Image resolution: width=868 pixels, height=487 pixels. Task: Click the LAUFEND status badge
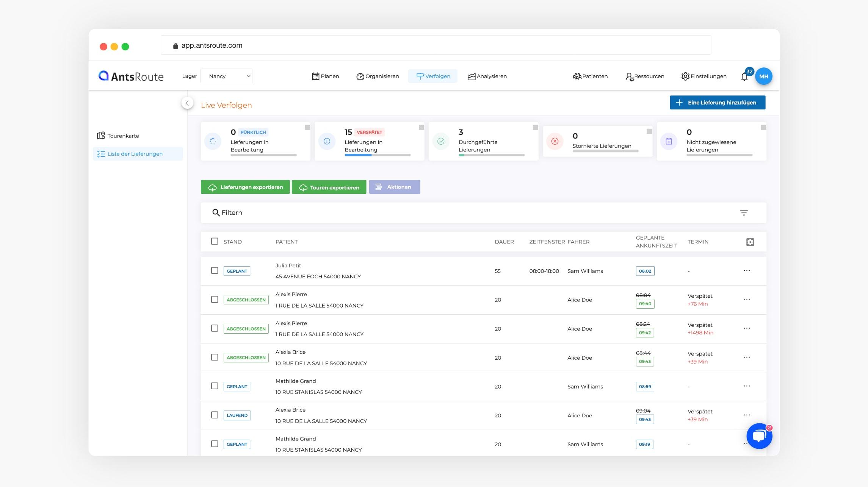(x=237, y=415)
